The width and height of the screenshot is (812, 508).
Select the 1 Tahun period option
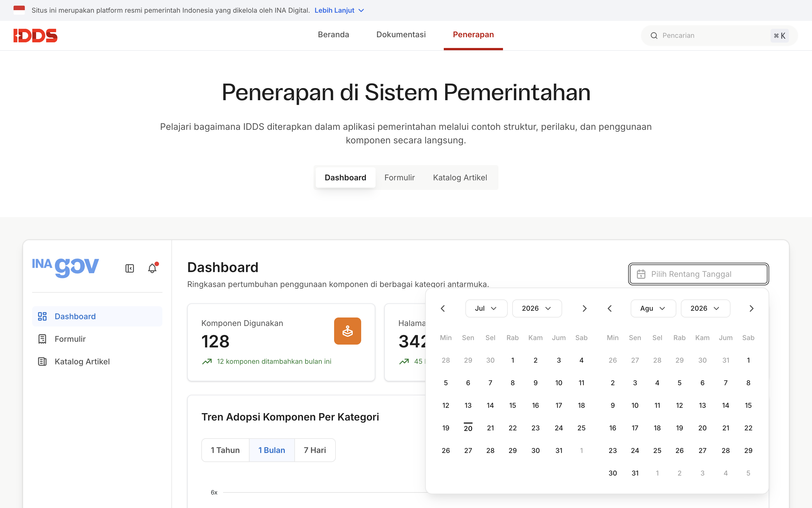(225, 450)
